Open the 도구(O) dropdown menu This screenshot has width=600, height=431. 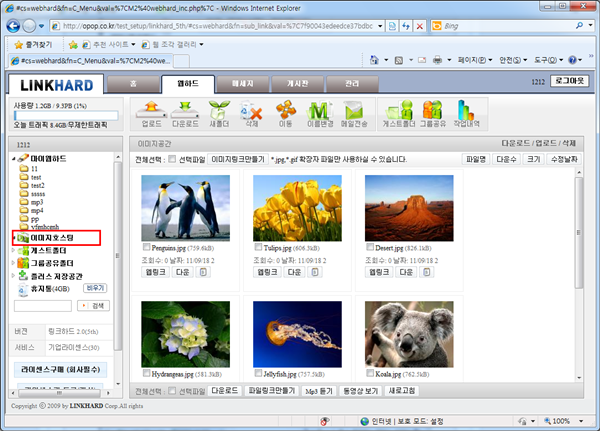[548, 60]
